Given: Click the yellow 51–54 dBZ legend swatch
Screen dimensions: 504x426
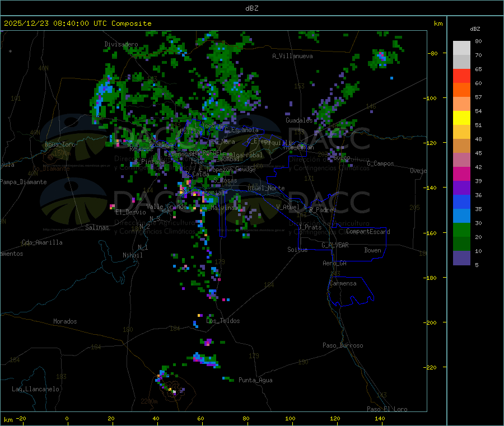Looking at the screenshot, I should coord(461,118).
